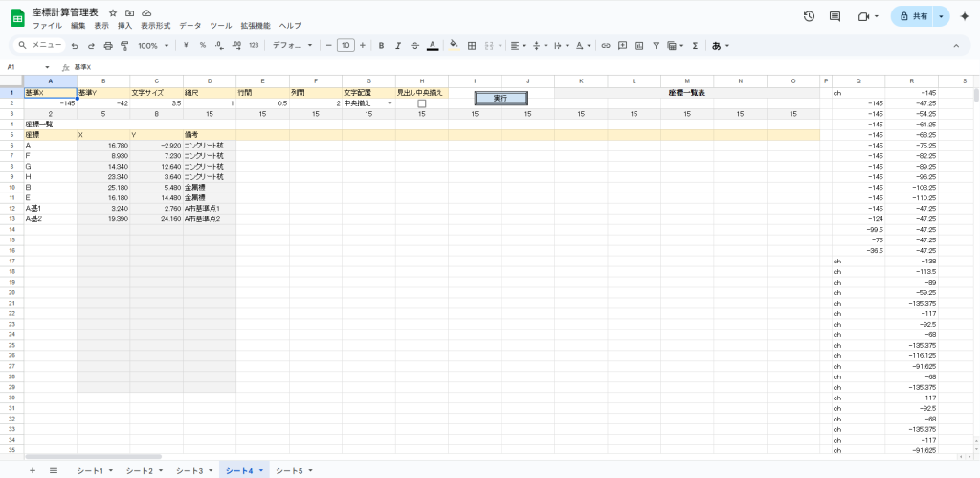
Task: Switch to シート1 tab
Action: (90, 470)
